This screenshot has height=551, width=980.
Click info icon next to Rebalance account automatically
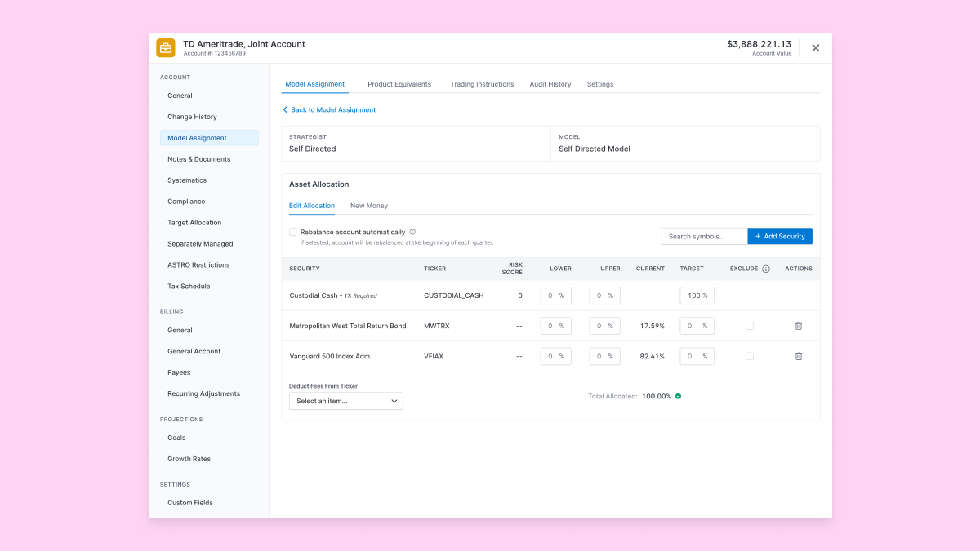pos(412,232)
